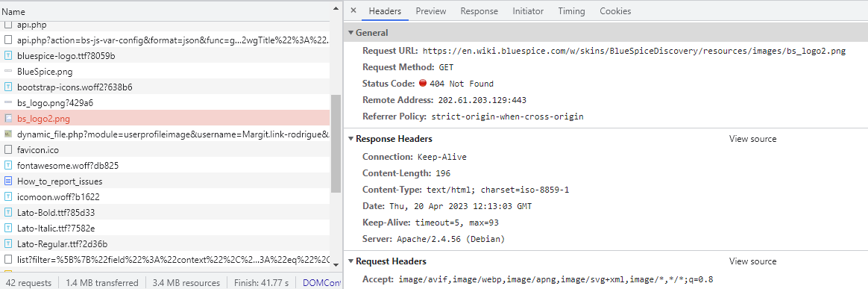Click font icon beside fontawesome.woff?db825
The height and width of the screenshot is (289, 868).
pyautogui.click(x=8, y=165)
